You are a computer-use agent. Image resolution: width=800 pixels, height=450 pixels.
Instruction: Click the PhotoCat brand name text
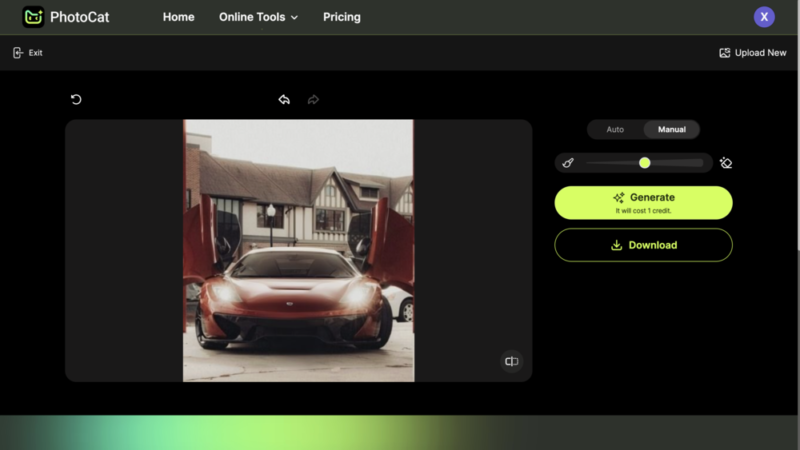(x=81, y=17)
